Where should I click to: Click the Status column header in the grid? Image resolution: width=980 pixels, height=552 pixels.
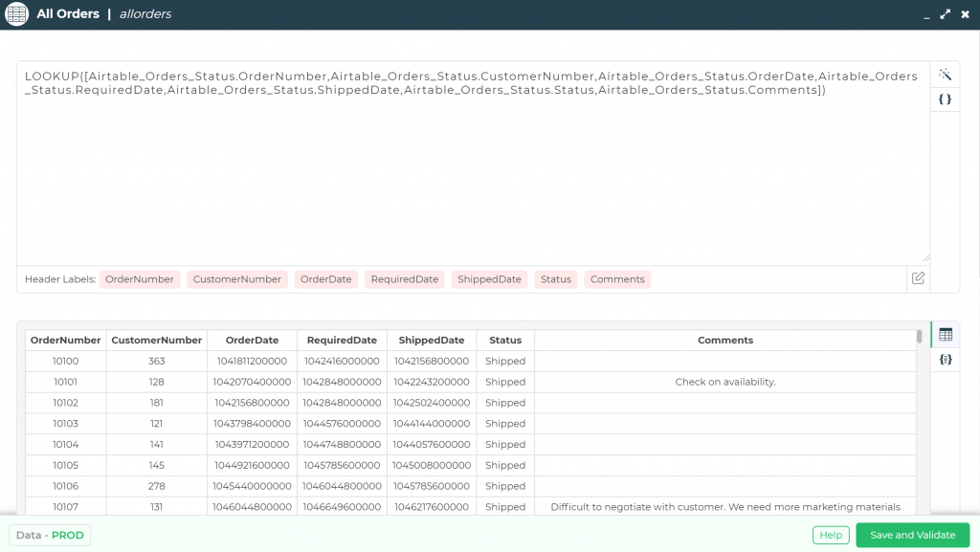(x=504, y=340)
